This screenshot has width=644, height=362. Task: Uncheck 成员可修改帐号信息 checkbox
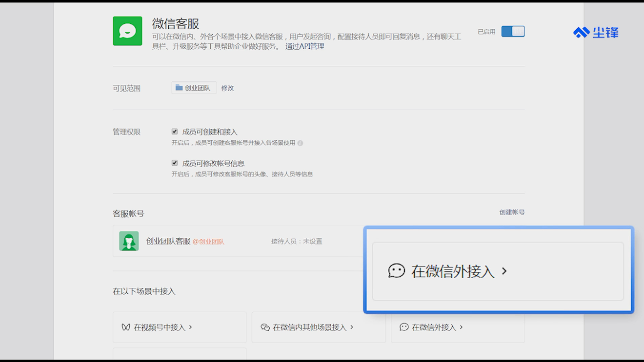[175, 163]
